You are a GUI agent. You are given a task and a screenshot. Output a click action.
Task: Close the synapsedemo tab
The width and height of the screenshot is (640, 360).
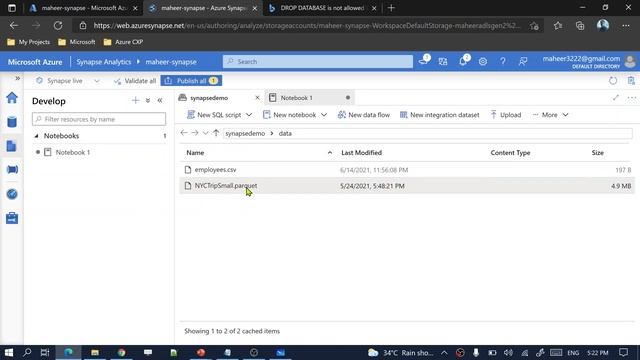[257, 98]
